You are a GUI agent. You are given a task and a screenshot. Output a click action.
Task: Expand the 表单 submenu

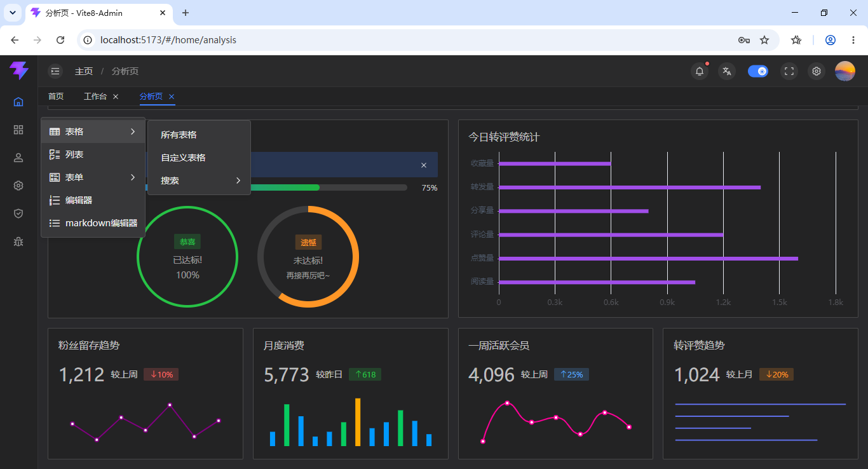(x=93, y=177)
